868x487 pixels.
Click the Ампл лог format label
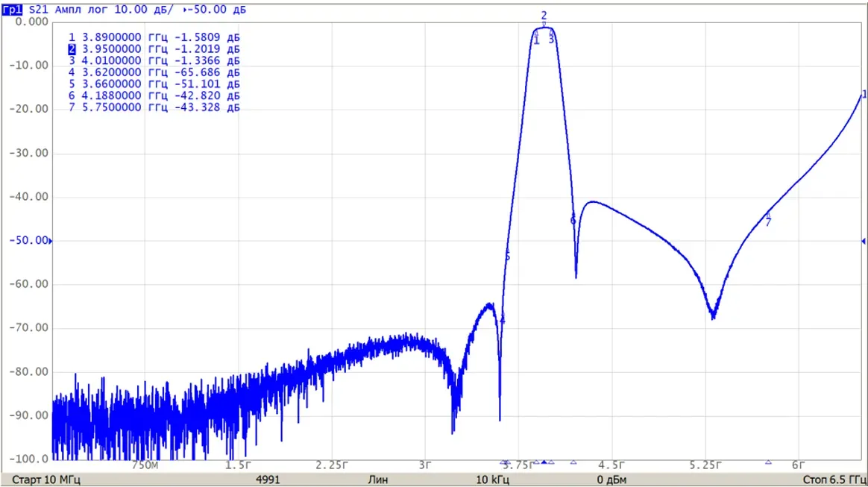pyautogui.click(x=81, y=10)
